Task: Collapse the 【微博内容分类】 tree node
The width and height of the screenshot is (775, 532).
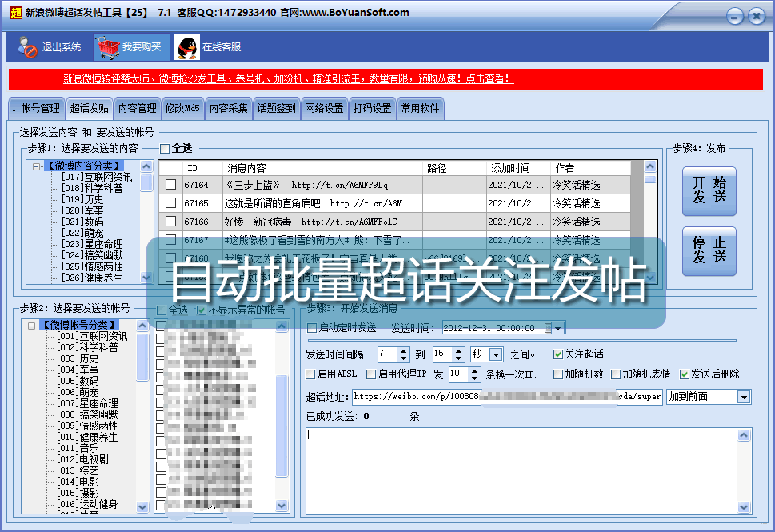Action: point(36,166)
